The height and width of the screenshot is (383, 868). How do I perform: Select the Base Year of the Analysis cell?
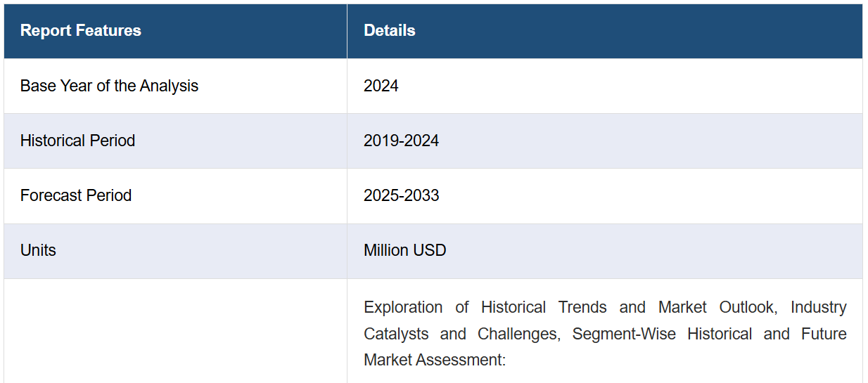[x=175, y=86]
